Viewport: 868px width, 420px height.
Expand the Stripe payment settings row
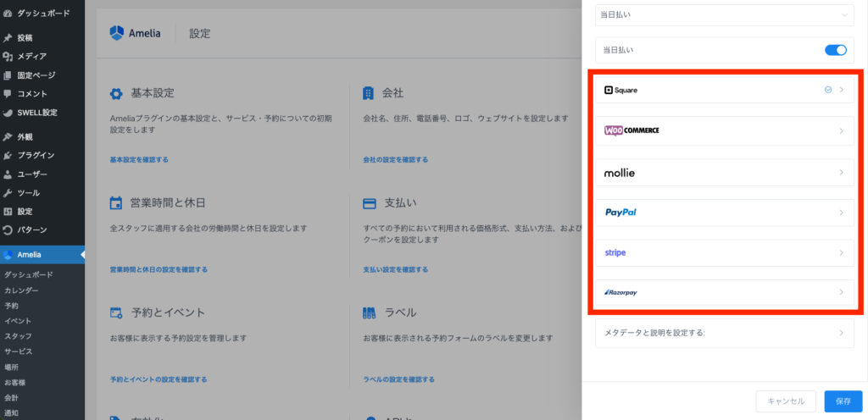724,252
